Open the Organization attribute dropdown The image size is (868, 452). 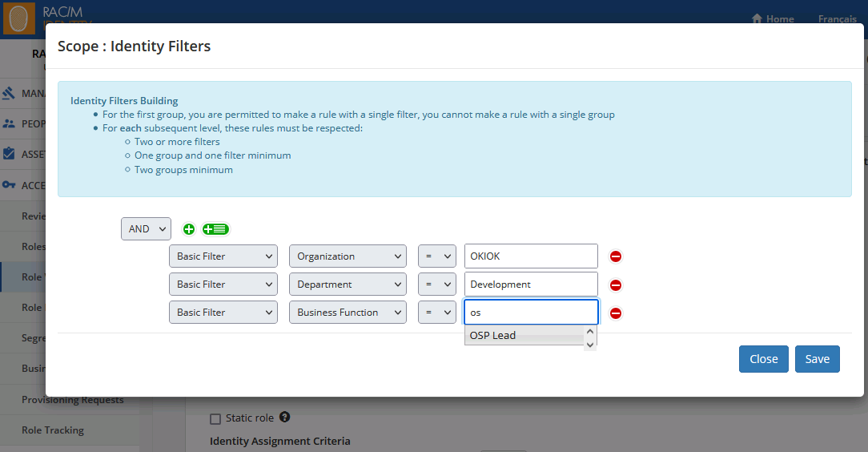click(x=348, y=256)
